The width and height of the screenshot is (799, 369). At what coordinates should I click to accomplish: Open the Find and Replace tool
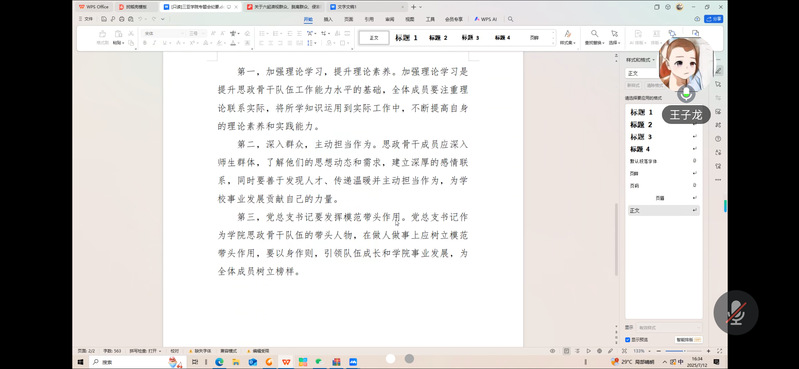[594, 37]
